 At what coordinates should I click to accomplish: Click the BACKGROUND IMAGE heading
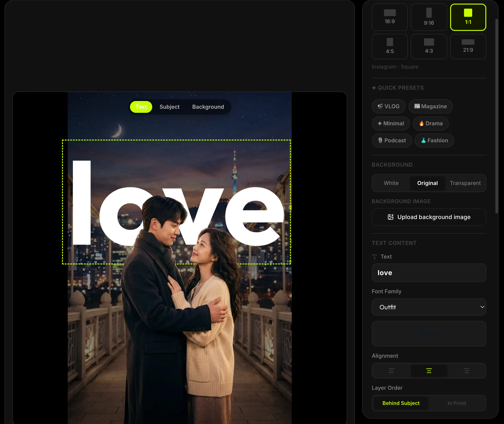pyautogui.click(x=401, y=201)
